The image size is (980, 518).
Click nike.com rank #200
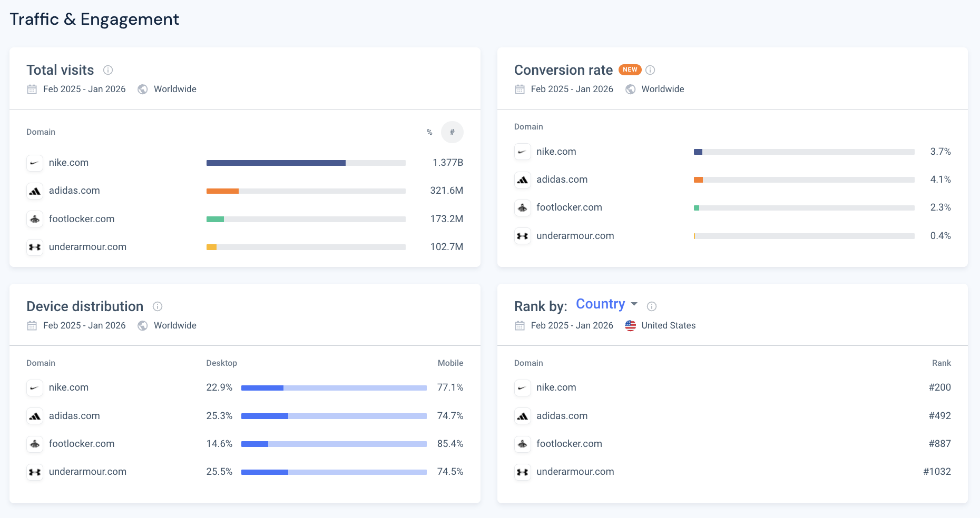[x=940, y=387]
